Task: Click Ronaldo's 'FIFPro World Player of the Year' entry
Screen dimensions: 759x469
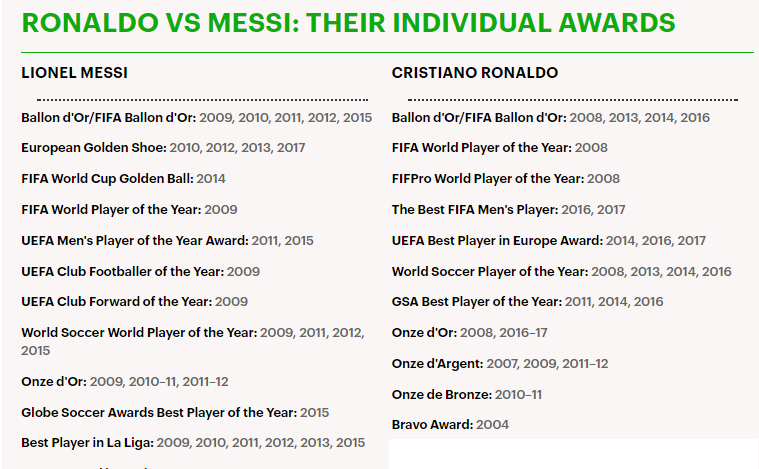Action: point(488,178)
